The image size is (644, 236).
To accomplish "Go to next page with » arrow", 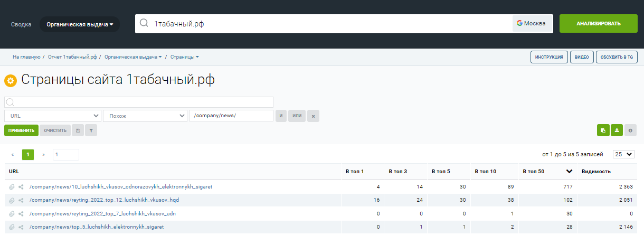I will (x=43, y=155).
